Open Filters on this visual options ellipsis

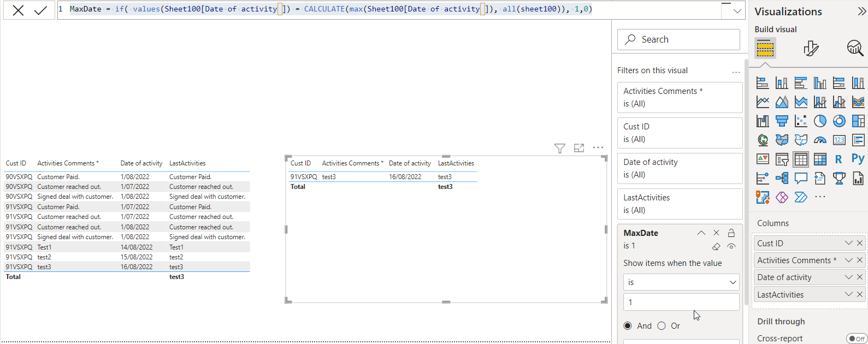coord(736,72)
